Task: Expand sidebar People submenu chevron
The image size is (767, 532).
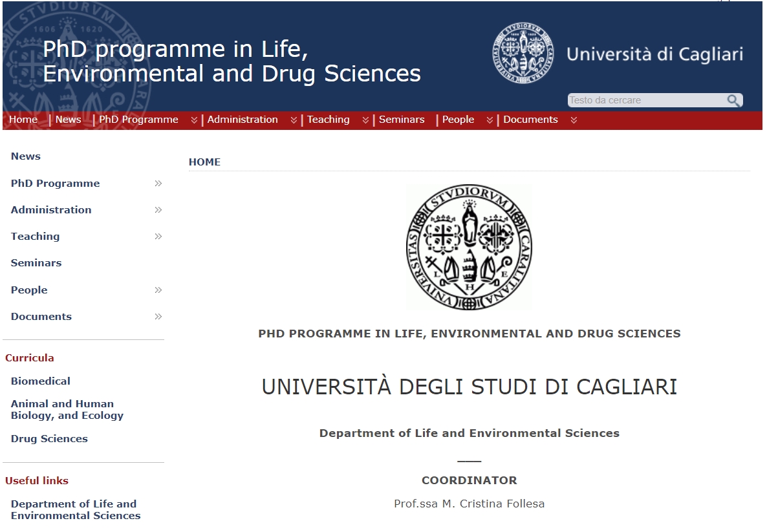Action: click(x=158, y=290)
